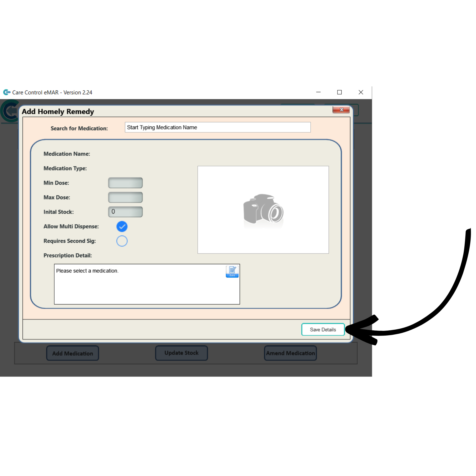This screenshot has width=476, height=476.
Task: Close the Add Homely Remedy dialog
Action: pos(341,110)
